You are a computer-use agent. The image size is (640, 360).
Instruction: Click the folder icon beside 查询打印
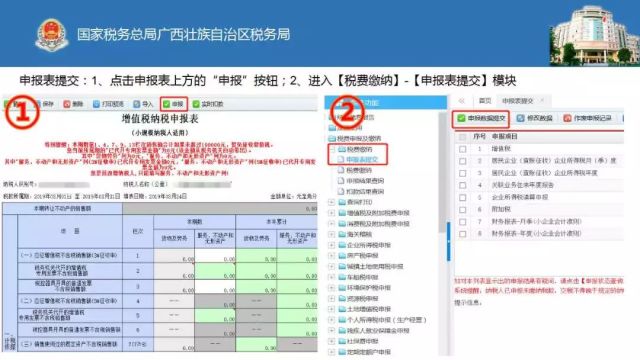pos(342,202)
